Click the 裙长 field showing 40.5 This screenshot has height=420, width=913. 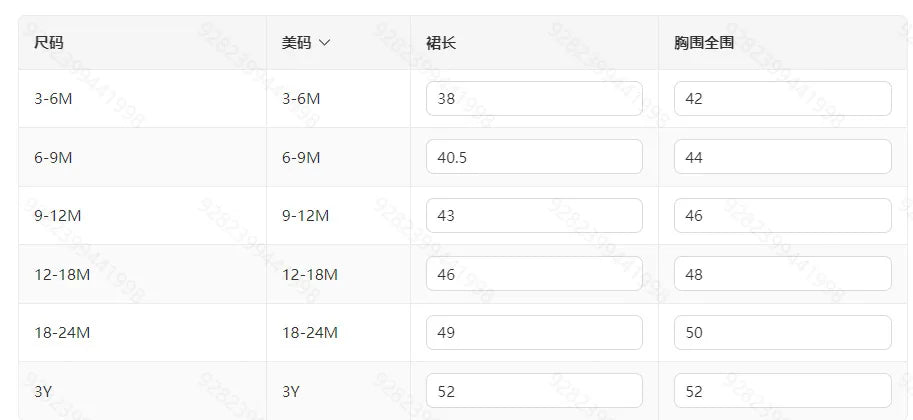[x=534, y=157]
